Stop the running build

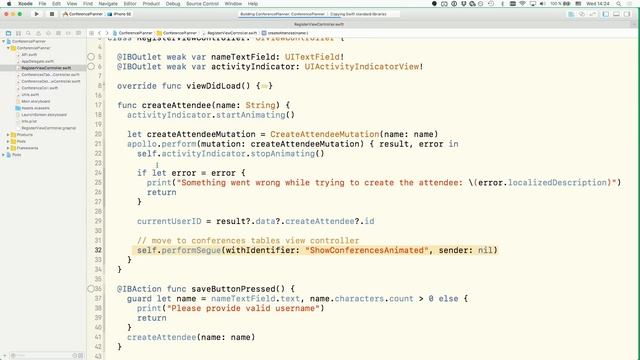click(52, 14)
